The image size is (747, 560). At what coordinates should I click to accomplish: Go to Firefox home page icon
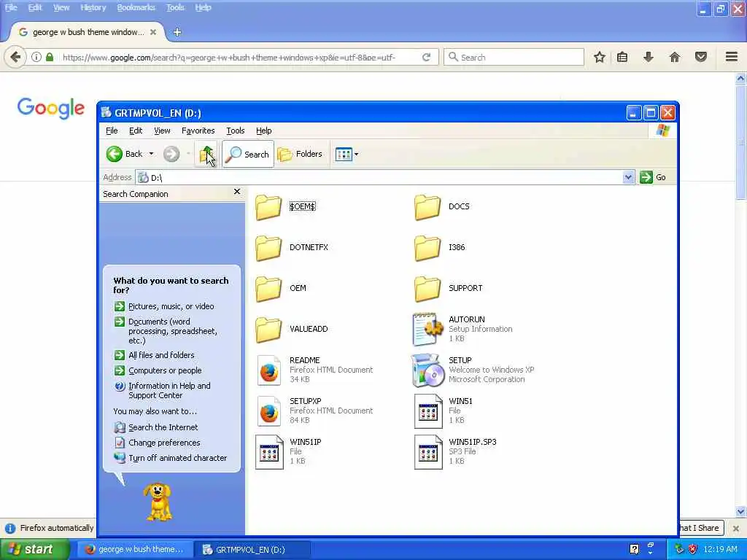[675, 57]
